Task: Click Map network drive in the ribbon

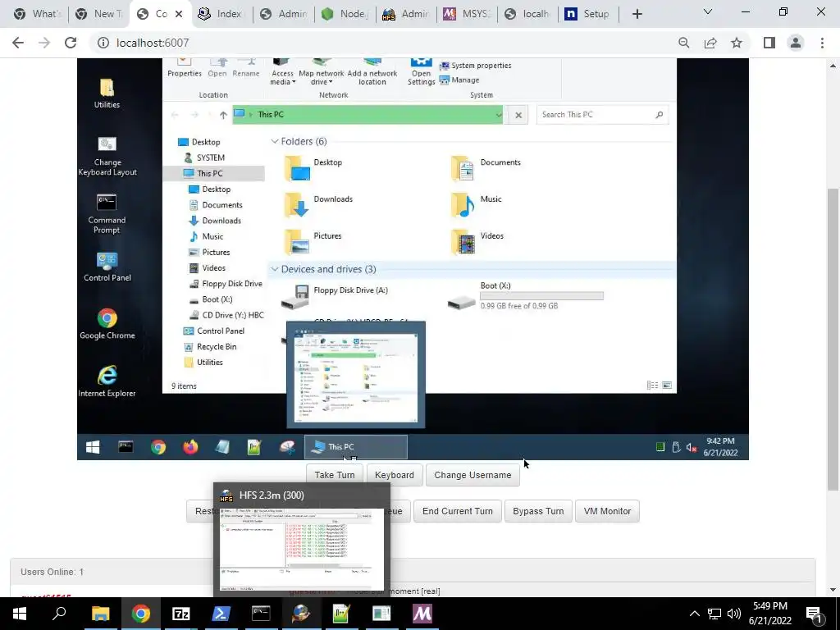Action: click(322, 72)
